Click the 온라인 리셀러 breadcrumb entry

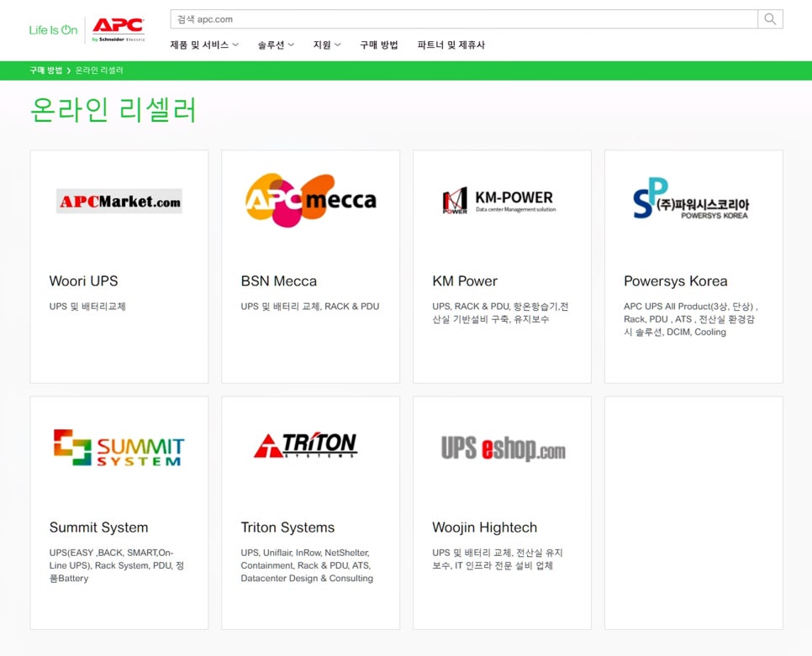(99, 71)
